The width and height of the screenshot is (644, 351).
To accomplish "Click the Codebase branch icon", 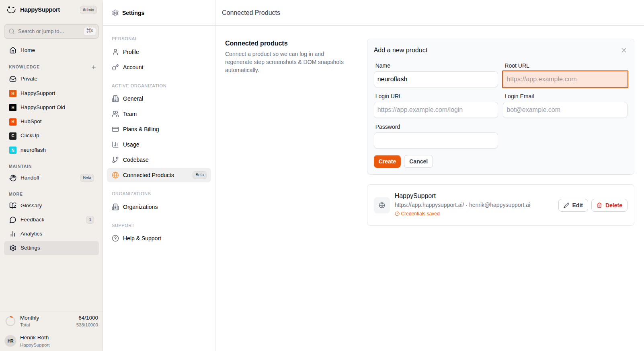I will click(115, 160).
